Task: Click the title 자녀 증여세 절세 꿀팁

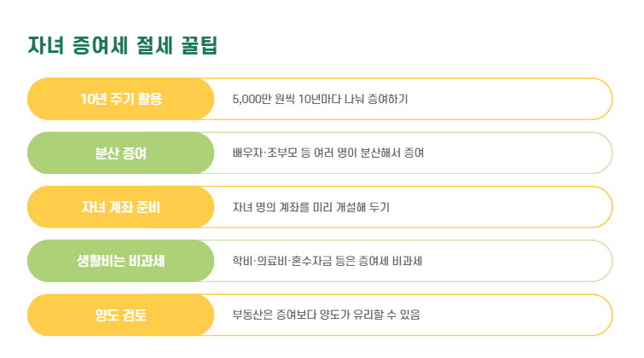Action: pos(122,45)
